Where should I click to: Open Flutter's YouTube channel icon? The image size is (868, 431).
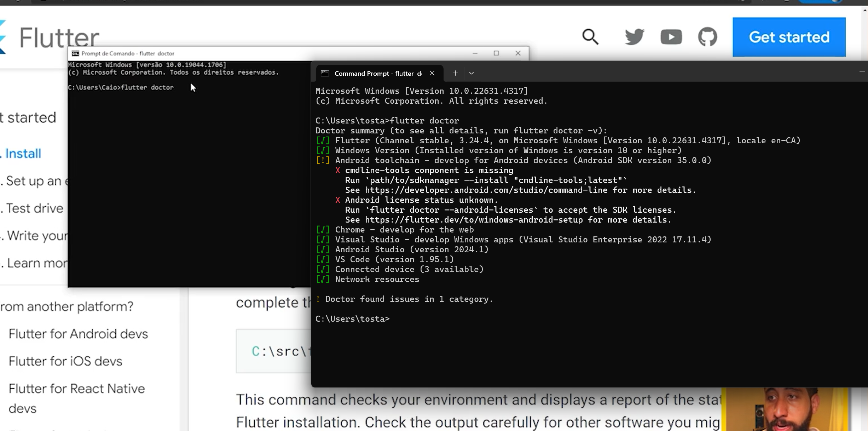671,37
